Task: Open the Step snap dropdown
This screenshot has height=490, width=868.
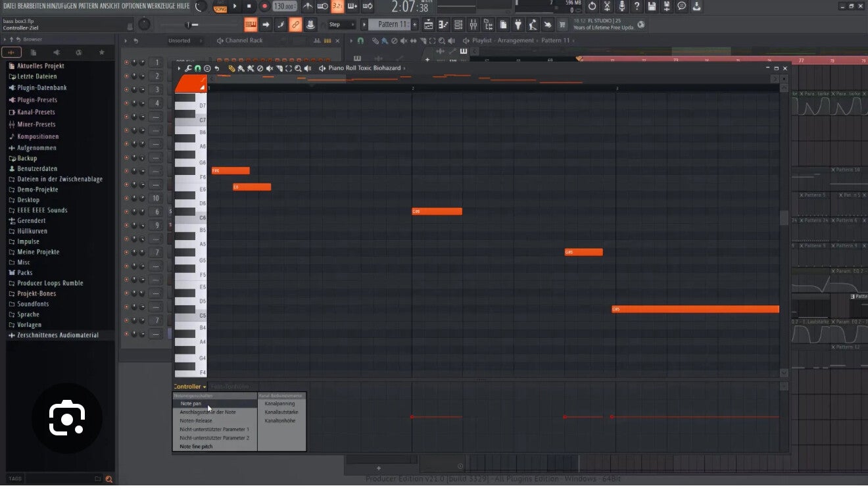Action: click(341, 25)
